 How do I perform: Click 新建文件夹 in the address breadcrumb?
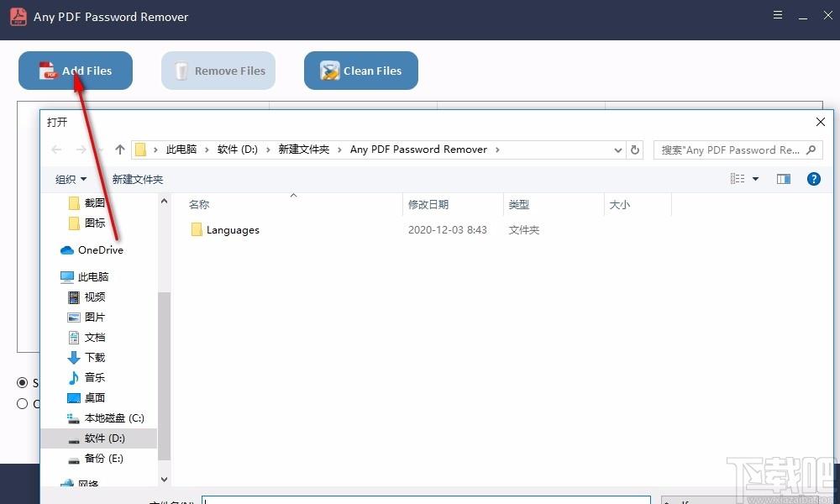tap(304, 150)
